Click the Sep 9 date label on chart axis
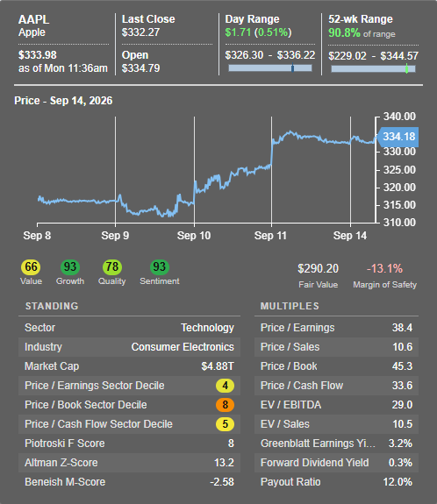Screen dimensions: 437x504 (115, 236)
